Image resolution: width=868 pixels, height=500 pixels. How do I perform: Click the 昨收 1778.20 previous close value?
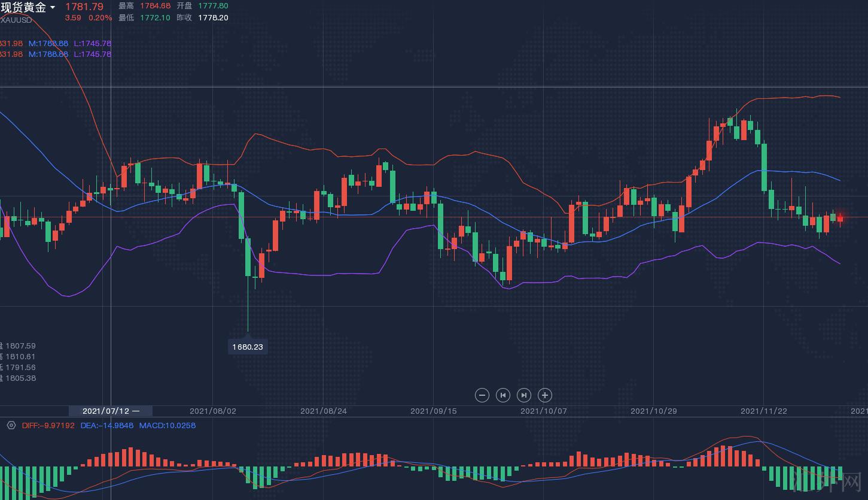[213, 18]
